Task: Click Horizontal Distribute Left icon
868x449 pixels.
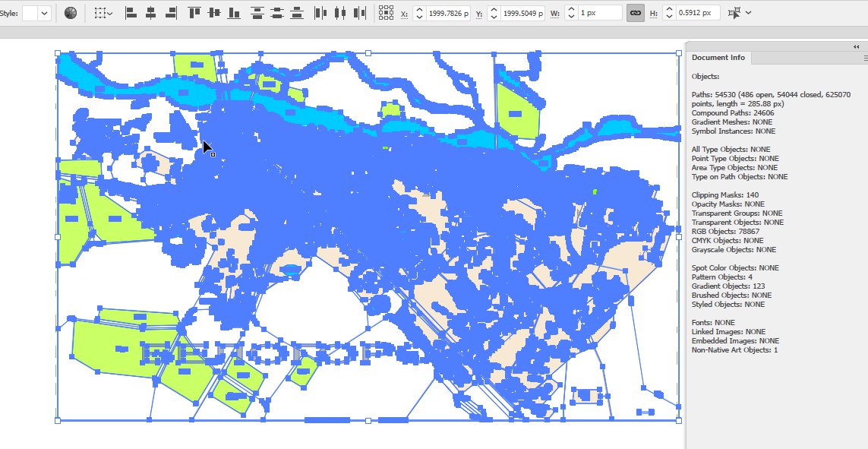Action: point(320,13)
